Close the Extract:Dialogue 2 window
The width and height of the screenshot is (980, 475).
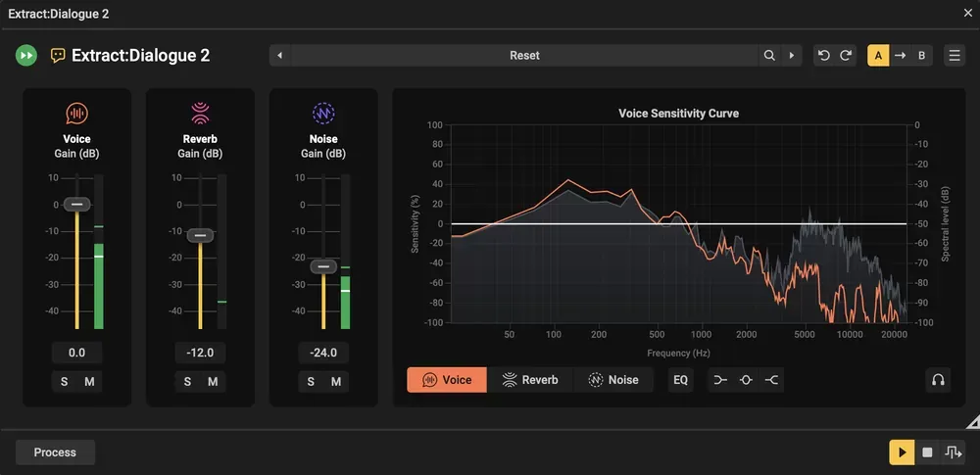tap(967, 13)
